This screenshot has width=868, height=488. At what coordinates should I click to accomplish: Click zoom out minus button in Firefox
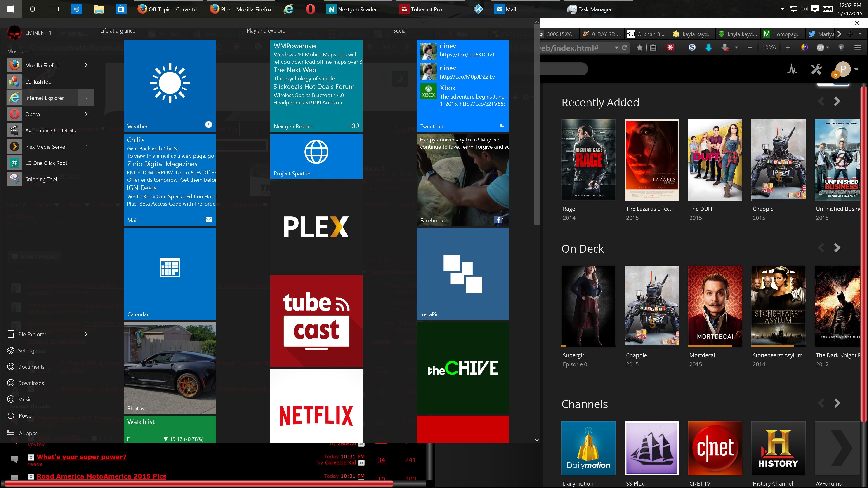click(750, 47)
